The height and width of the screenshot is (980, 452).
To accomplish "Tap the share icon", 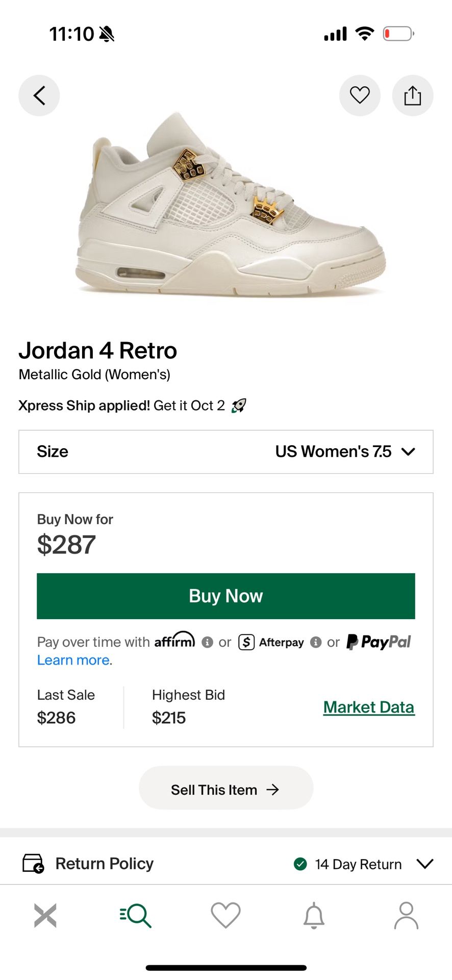I will (x=412, y=95).
